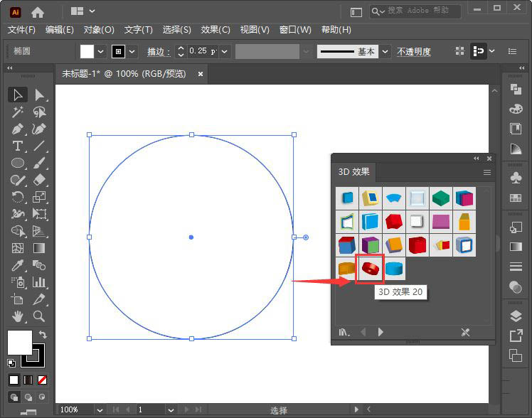Activate the Hand tool
This screenshot has width=532, height=418.
[18, 316]
